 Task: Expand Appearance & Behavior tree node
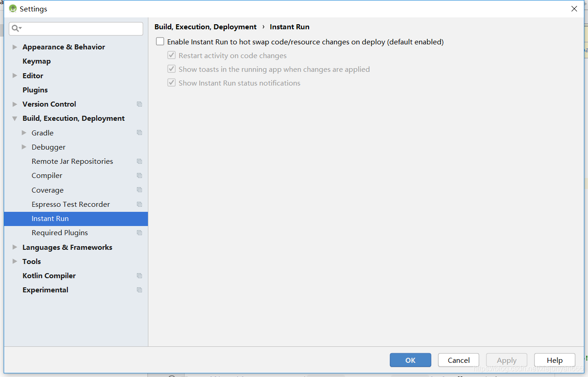tap(15, 47)
